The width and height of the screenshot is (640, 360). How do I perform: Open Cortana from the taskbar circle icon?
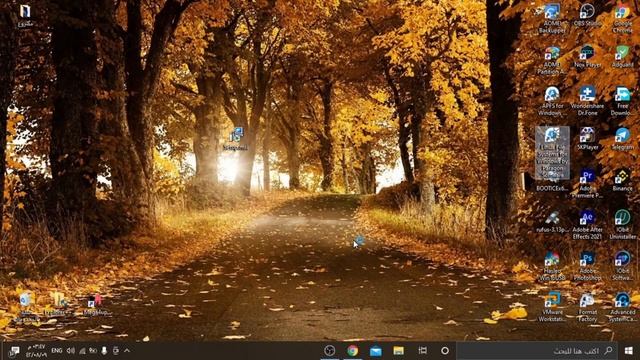coord(445,351)
